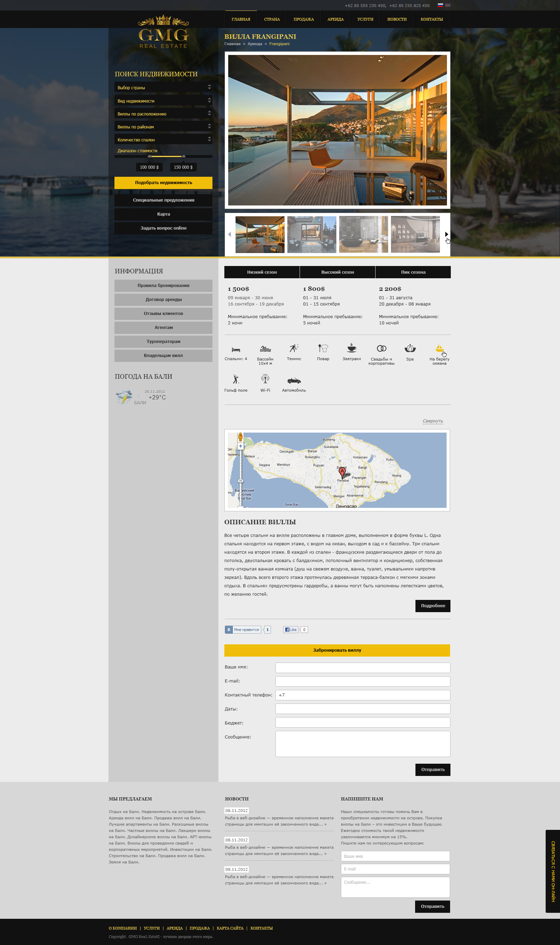The image size is (560, 945).
Task: Select the 'Высокий сезон' tab
Action: [x=338, y=272]
